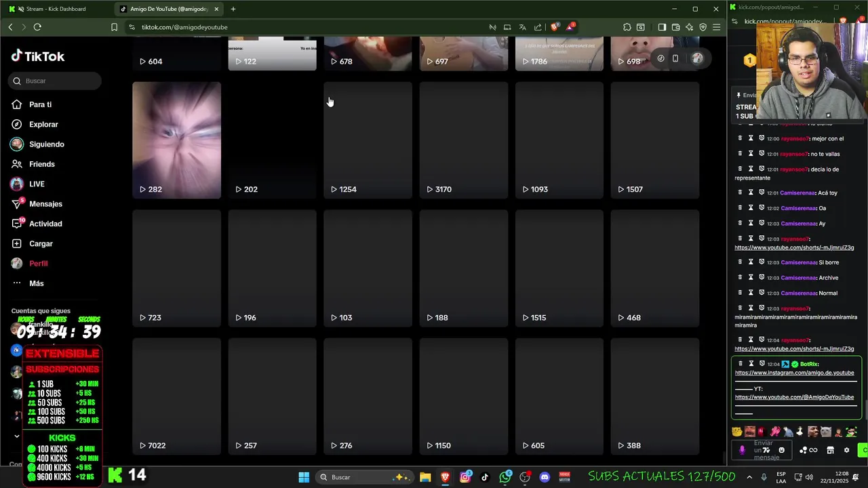This screenshot has width=868, height=488.
Task: Open Windows Start menu
Action: [304, 477]
